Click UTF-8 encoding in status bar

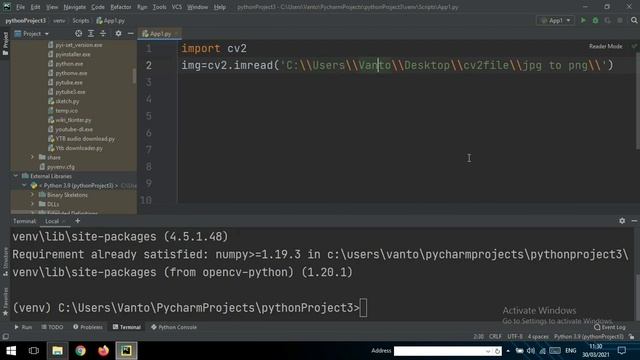pos(515,337)
